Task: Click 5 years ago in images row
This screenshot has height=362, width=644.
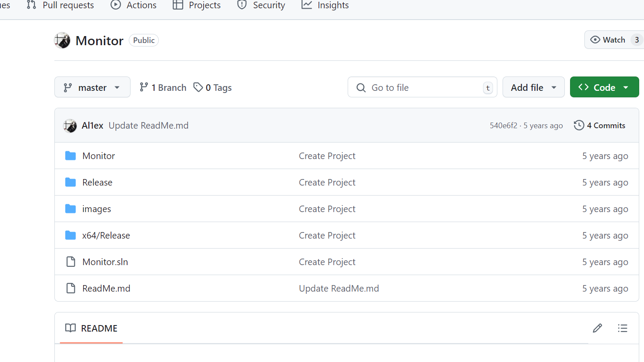Action: tap(605, 209)
